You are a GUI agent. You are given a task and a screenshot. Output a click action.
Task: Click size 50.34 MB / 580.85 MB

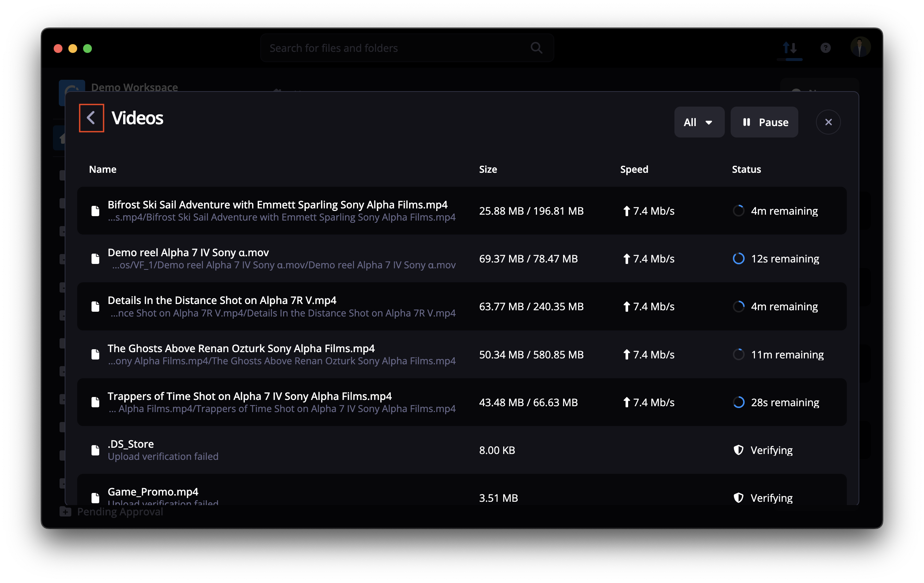click(x=531, y=354)
